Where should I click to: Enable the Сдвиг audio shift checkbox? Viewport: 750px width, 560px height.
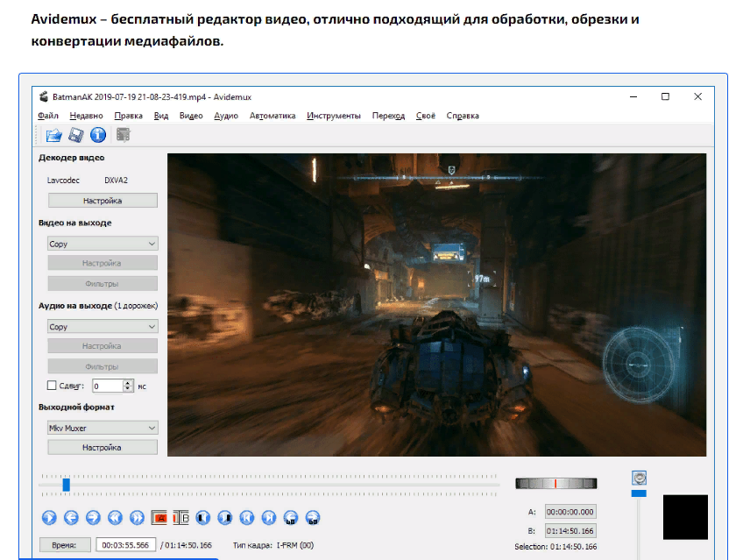click(52, 386)
